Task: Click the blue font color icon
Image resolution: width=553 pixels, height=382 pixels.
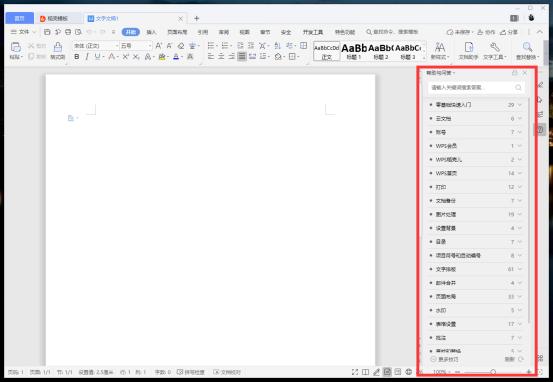Action: pos(176,56)
